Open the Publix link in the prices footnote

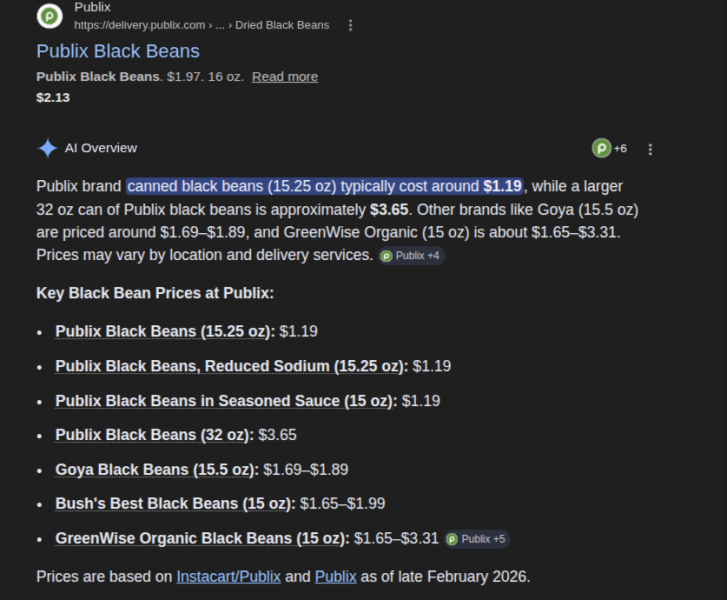(x=336, y=576)
